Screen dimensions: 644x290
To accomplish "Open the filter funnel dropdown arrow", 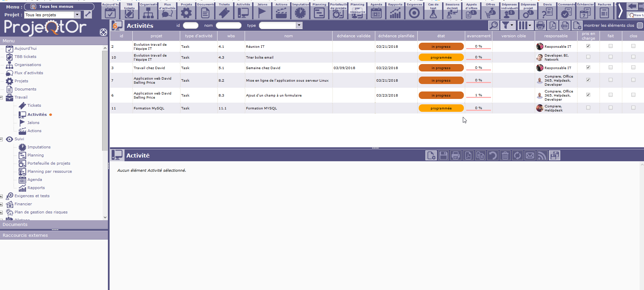I will (512, 25).
